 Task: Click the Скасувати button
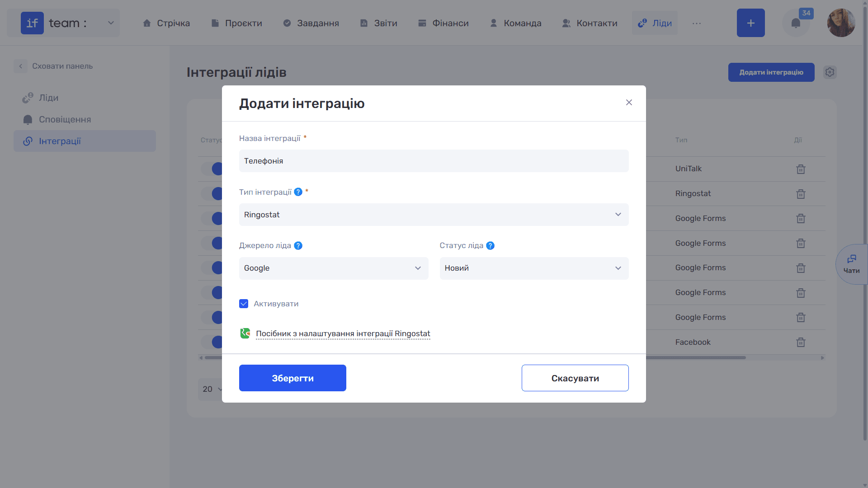point(575,378)
